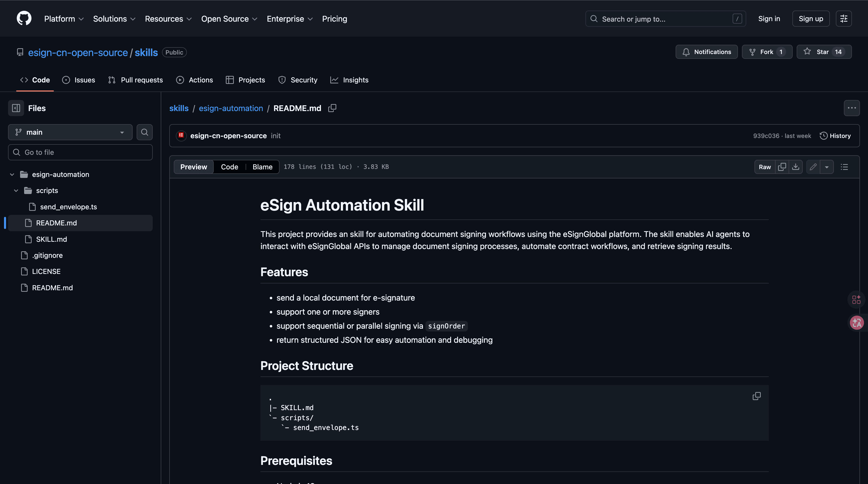Copy raw file contents
The image size is (868, 484).
(x=782, y=167)
